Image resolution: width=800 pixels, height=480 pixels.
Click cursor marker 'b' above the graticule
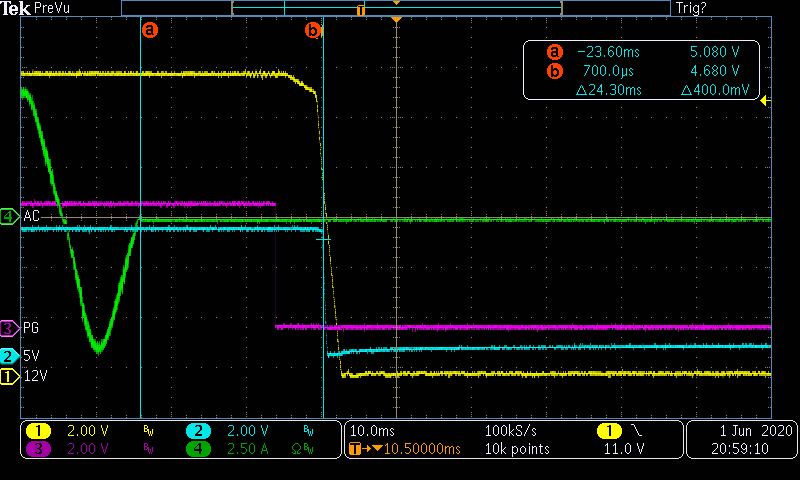[x=313, y=31]
